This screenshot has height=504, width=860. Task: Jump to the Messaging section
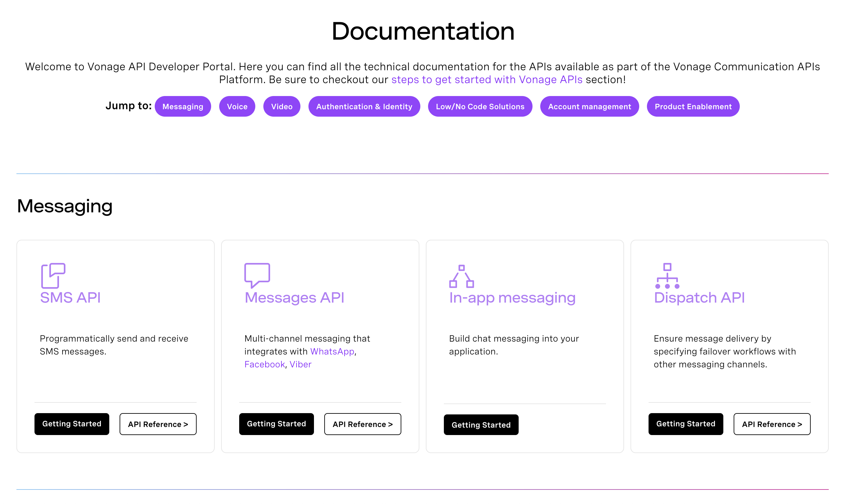tap(183, 106)
